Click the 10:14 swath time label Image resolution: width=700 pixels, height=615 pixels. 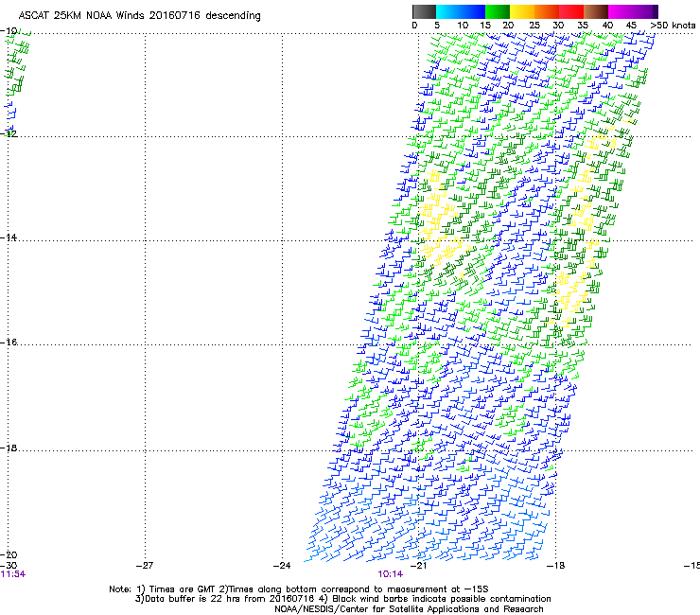[x=390, y=574]
